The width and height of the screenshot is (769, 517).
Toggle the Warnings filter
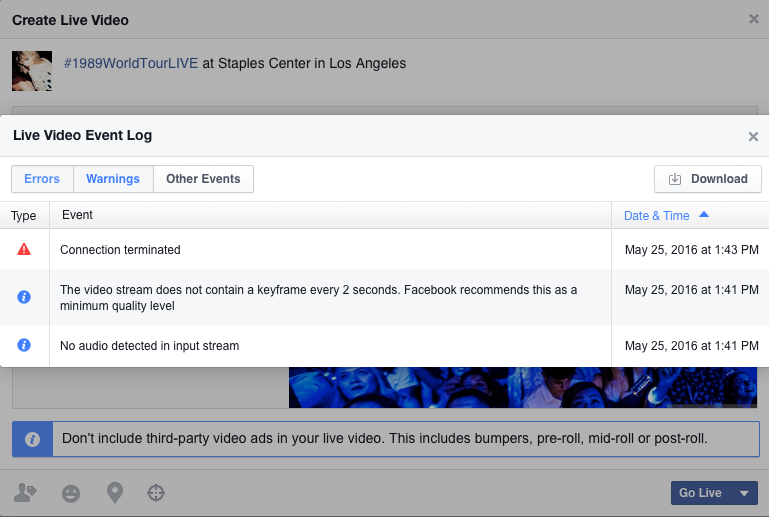click(x=113, y=179)
